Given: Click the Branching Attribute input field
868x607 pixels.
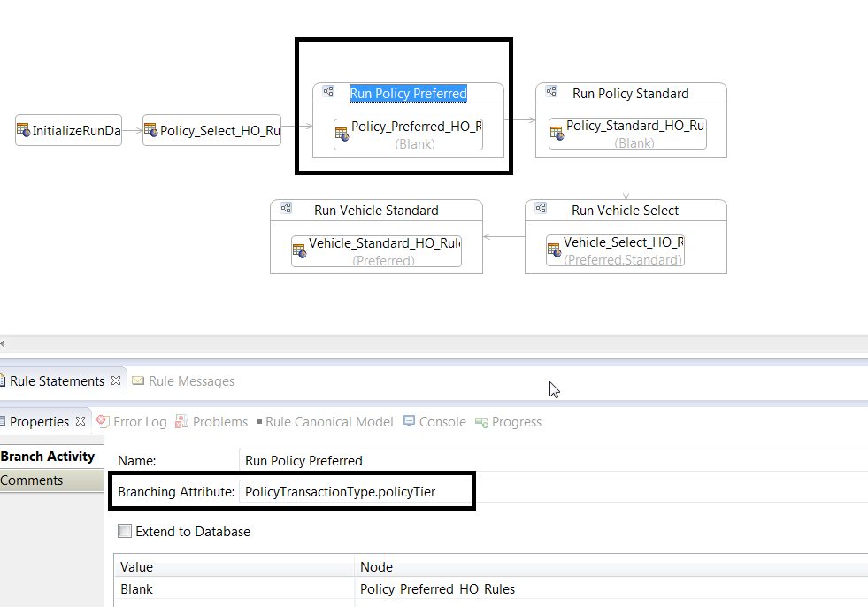Looking at the screenshot, I should (x=355, y=492).
